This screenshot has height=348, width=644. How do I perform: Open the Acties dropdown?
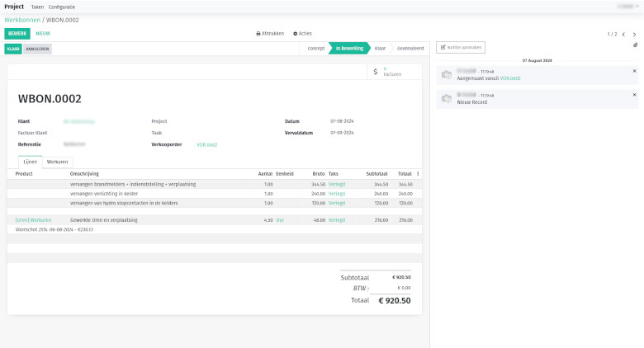click(x=302, y=34)
